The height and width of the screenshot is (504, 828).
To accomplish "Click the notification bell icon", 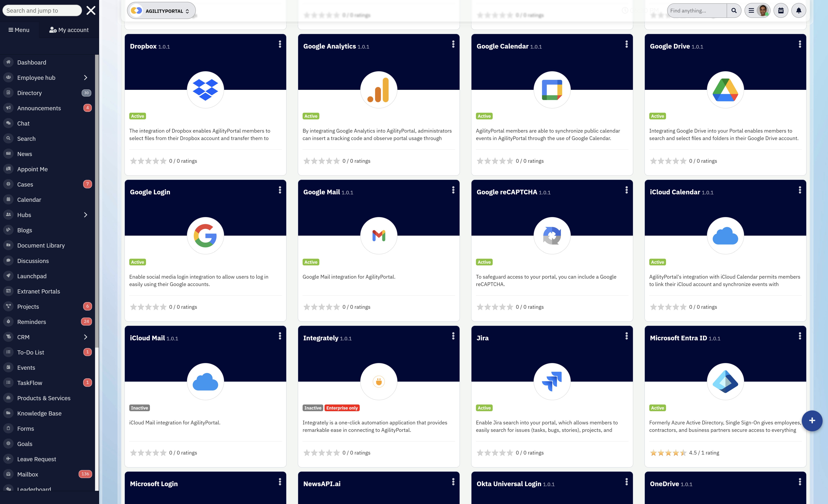I will tap(798, 11).
